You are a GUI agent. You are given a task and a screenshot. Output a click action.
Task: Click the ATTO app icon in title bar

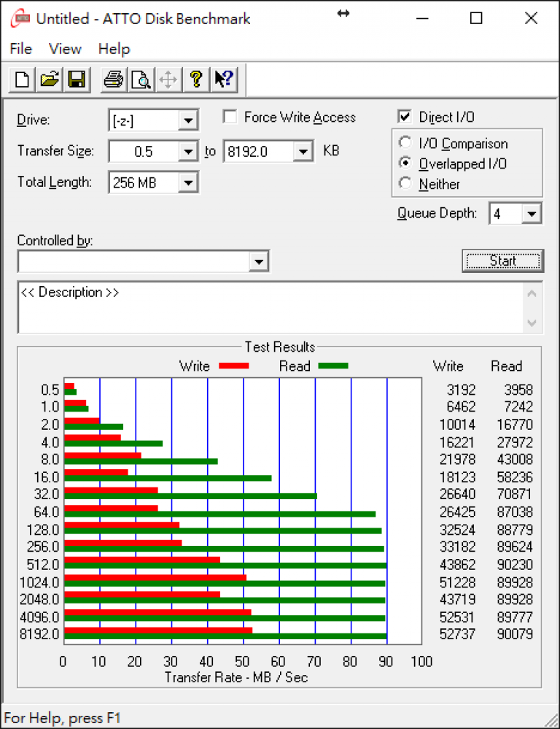point(20,18)
